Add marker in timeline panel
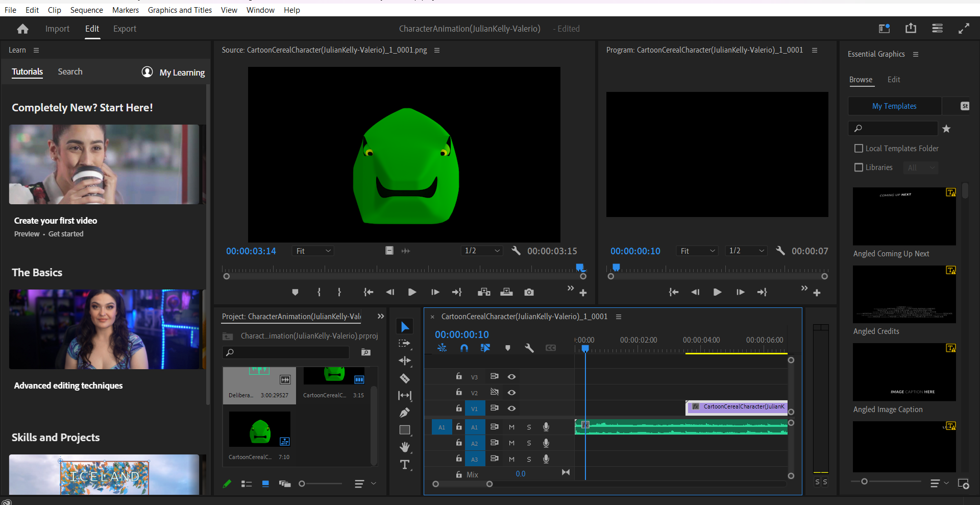 tap(508, 348)
